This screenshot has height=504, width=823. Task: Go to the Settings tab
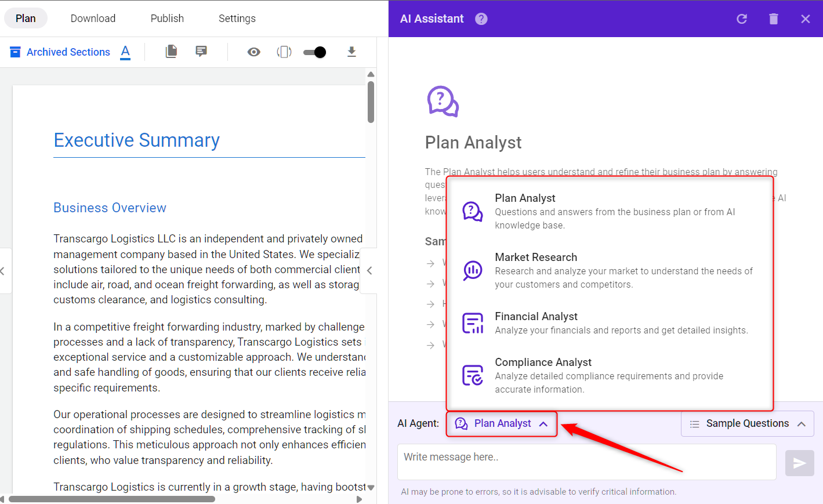[x=237, y=19]
